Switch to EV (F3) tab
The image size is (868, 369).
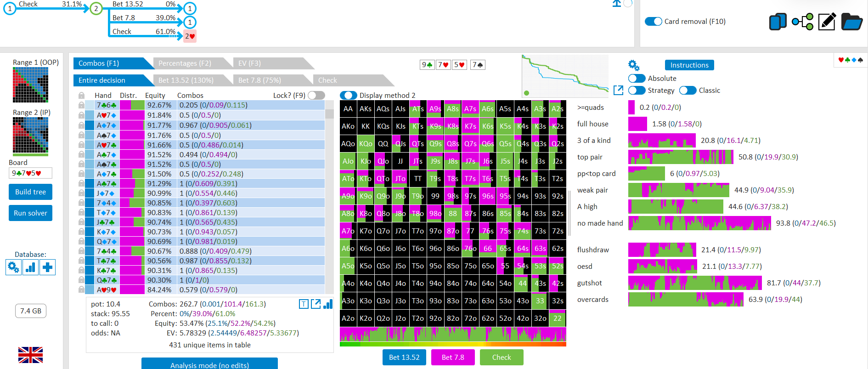(x=274, y=63)
